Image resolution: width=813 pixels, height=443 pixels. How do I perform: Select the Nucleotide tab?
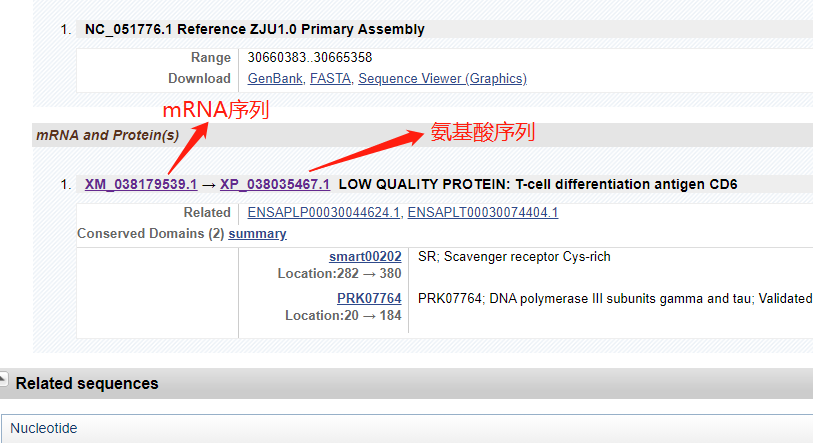pos(44,428)
